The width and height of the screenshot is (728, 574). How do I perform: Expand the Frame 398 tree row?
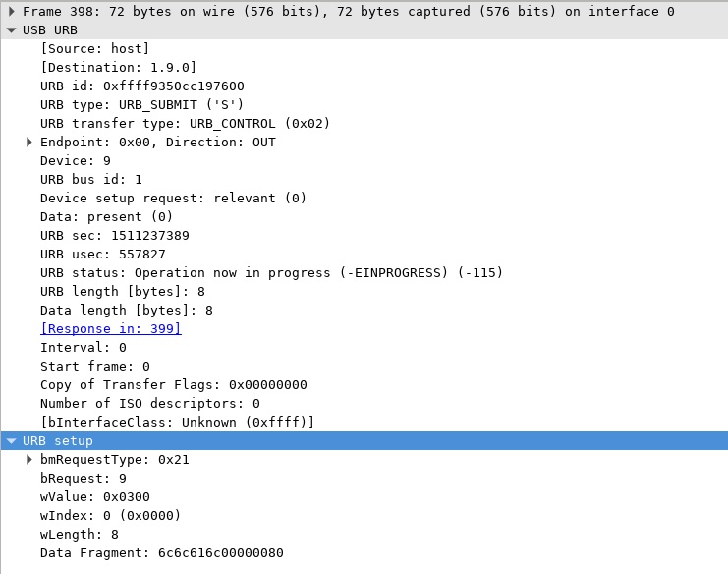tap(11, 11)
